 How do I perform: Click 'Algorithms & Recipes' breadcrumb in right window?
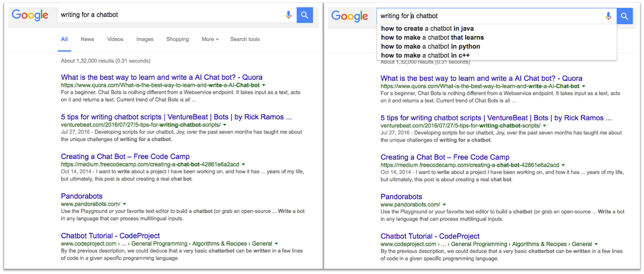click(x=539, y=244)
